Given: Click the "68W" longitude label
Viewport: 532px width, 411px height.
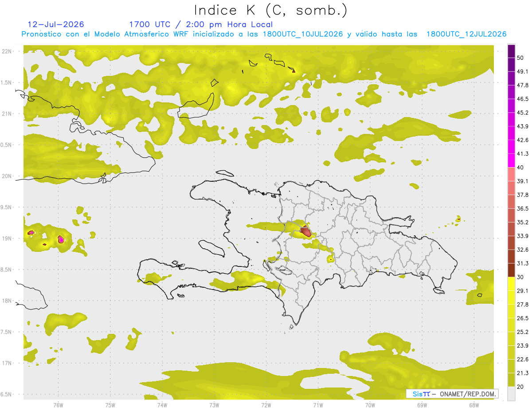Looking at the screenshot, I should click(474, 405).
